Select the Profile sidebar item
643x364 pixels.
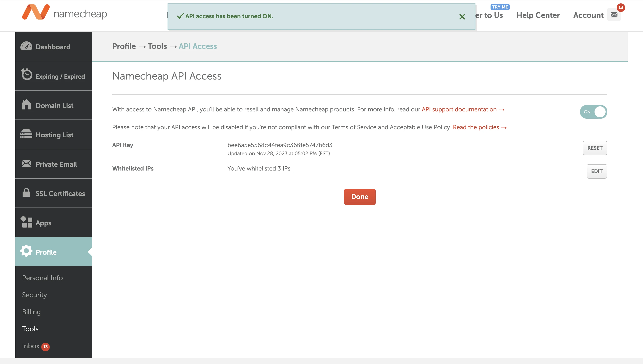coord(54,252)
